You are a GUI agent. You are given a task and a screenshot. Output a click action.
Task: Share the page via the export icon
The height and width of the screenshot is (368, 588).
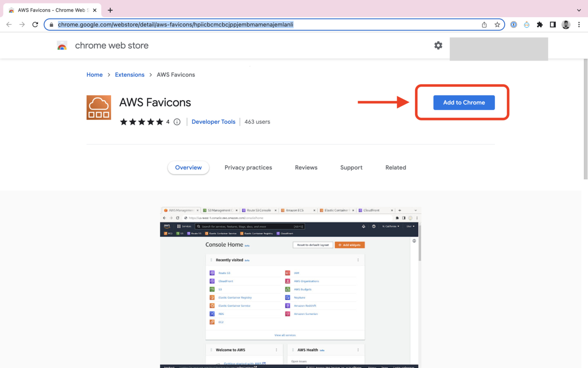pyautogui.click(x=484, y=24)
